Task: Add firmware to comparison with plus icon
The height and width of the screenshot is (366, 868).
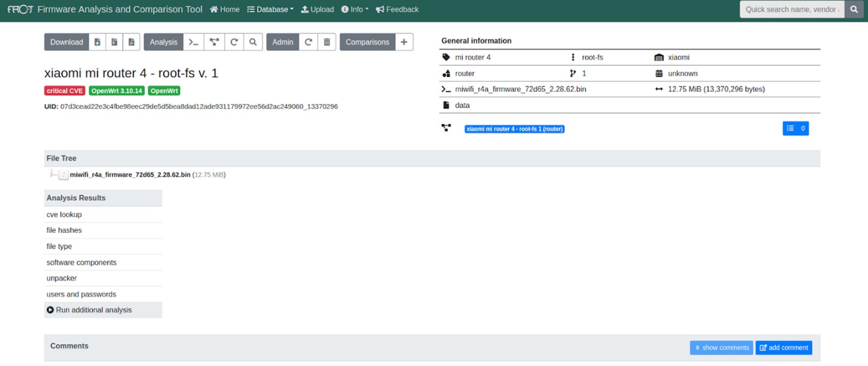Action: click(x=404, y=42)
